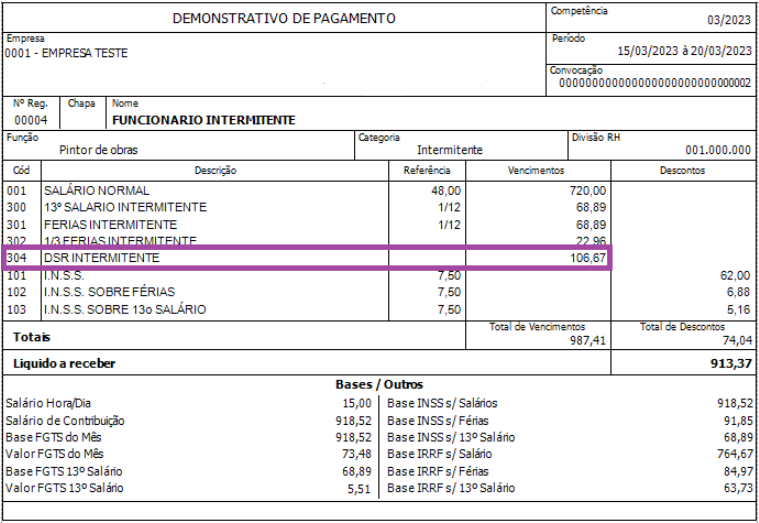The image size is (759, 523).
Task: Click the DEMONSTRATIVO DE PAGAMENTO title
Action: coord(284,18)
